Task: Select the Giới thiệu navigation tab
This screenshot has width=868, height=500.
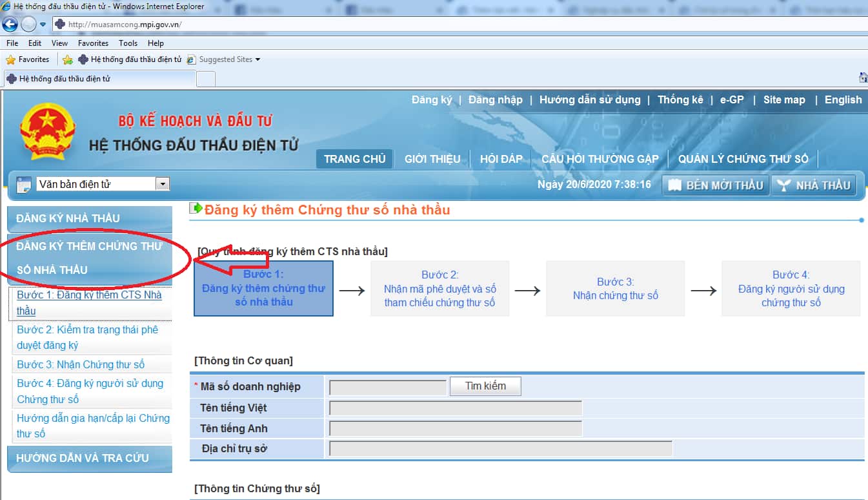Action: [x=432, y=159]
